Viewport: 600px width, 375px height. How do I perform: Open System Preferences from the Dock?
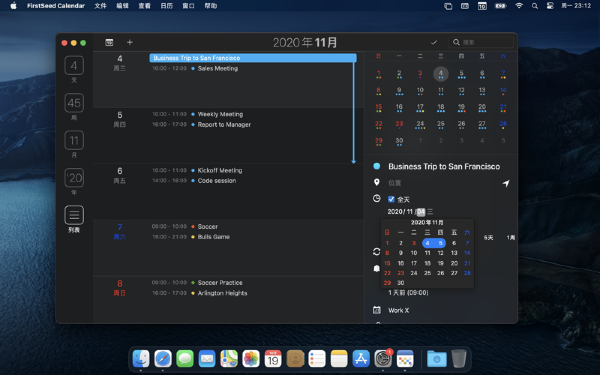(x=383, y=359)
